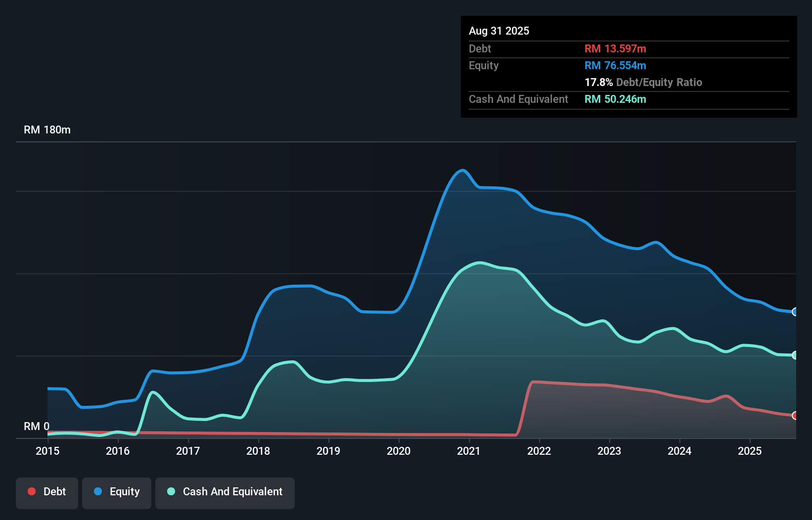
Task: Toggle the Equity series visibility
Action: (116, 492)
